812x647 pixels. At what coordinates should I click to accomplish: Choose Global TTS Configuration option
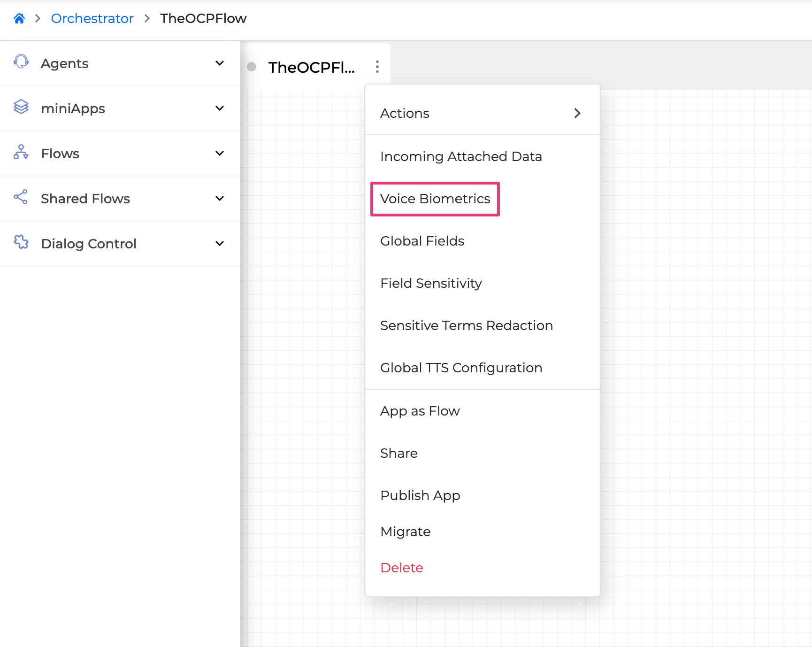click(x=461, y=368)
